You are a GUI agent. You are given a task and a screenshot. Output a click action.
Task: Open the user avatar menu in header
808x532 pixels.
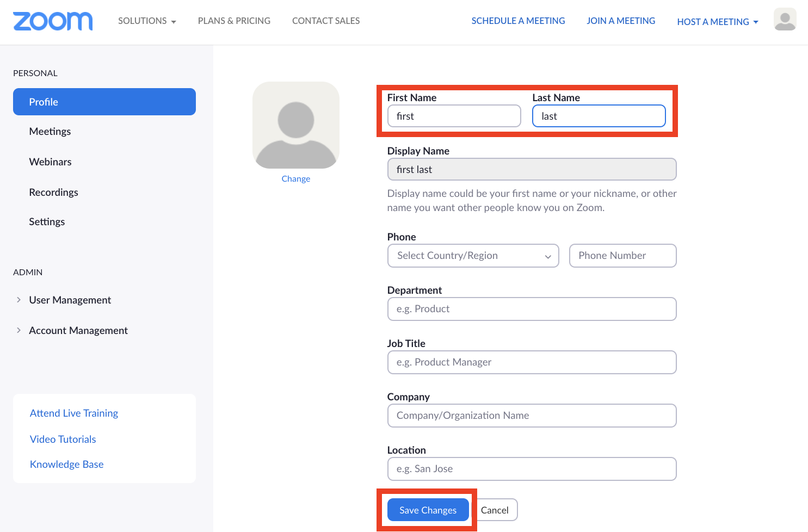click(785, 20)
